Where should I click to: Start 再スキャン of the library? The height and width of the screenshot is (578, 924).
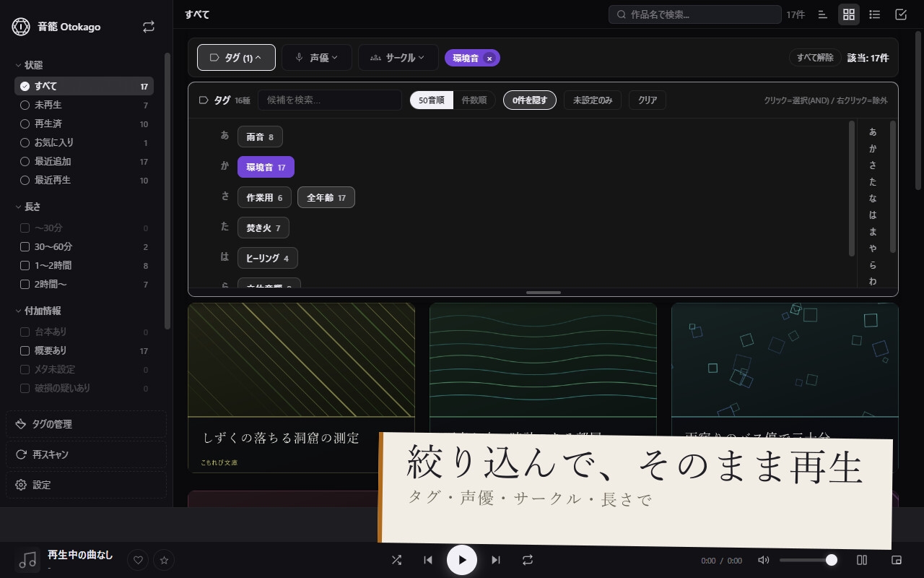[x=86, y=454]
